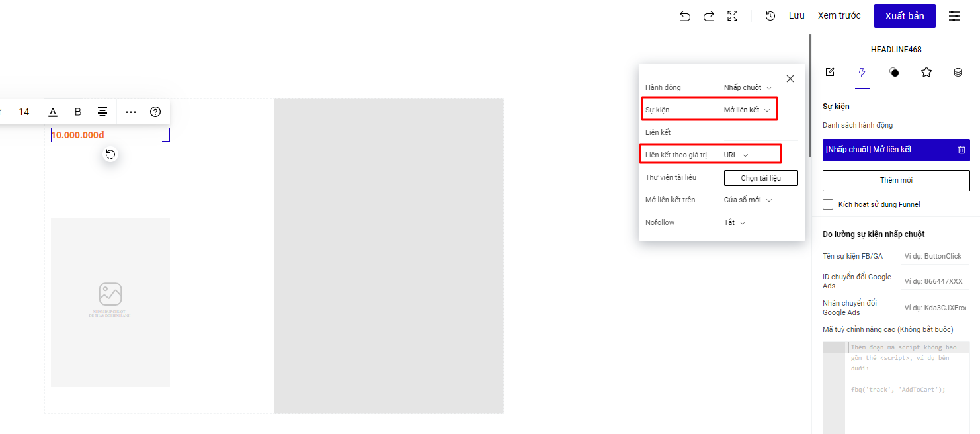Image resolution: width=980 pixels, height=434 pixels.
Task: Open the help question mark icon
Action: (155, 112)
